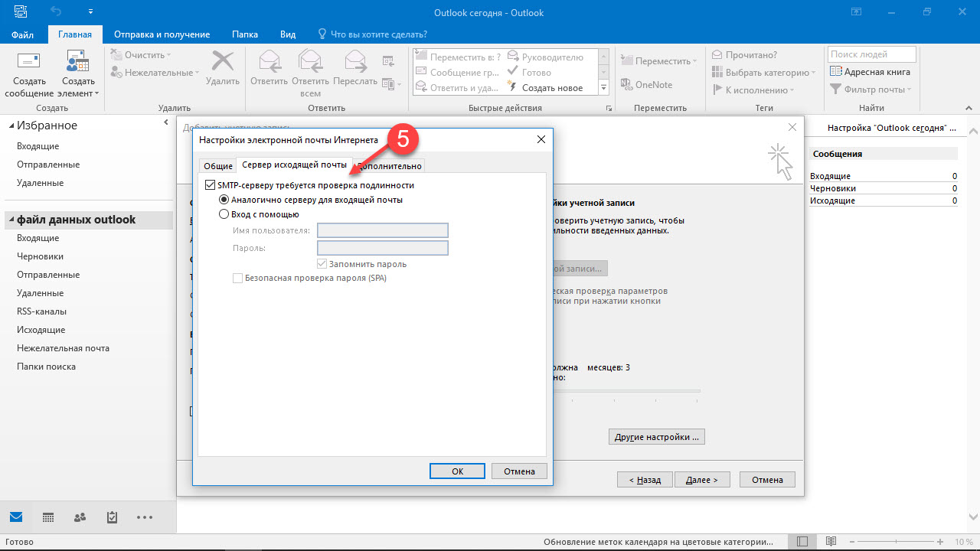This screenshot has height=551, width=980.
Task: Switch to Mail view in bottom navigation
Action: pyautogui.click(x=15, y=517)
